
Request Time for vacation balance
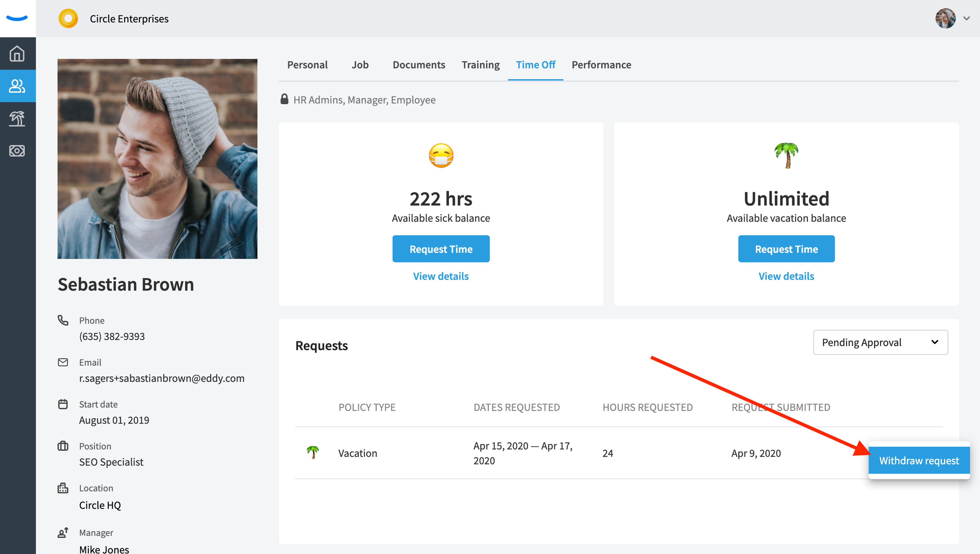pos(786,249)
